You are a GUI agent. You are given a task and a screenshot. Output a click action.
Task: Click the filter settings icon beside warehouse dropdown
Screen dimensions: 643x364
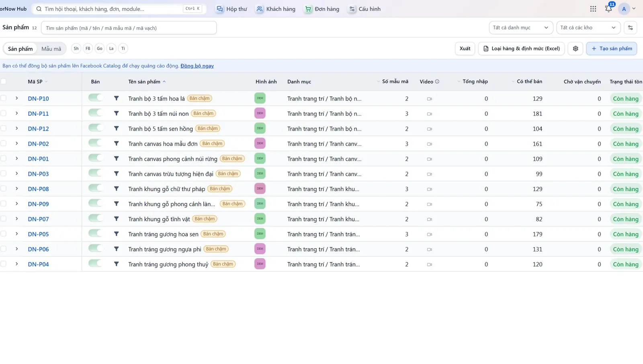pyautogui.click(x=630, y=28)
